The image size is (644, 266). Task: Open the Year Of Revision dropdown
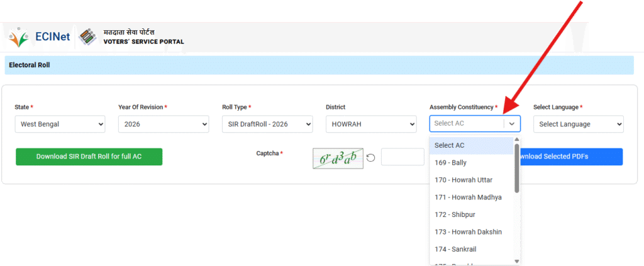(164, 124)
